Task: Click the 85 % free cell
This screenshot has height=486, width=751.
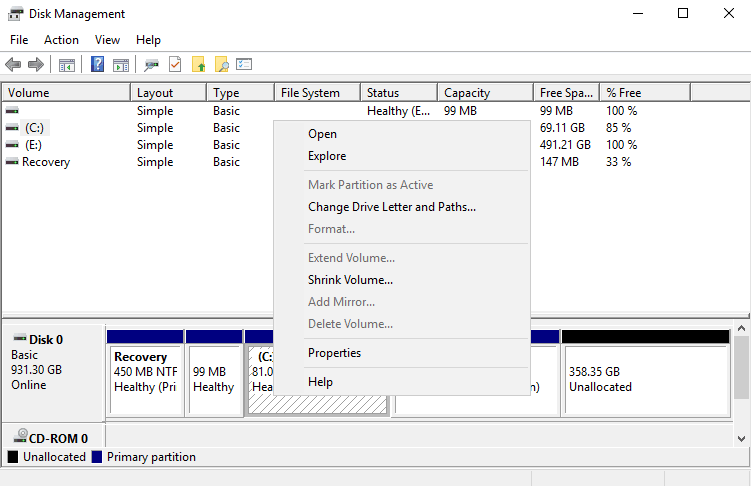Action: tap(618, 128)
